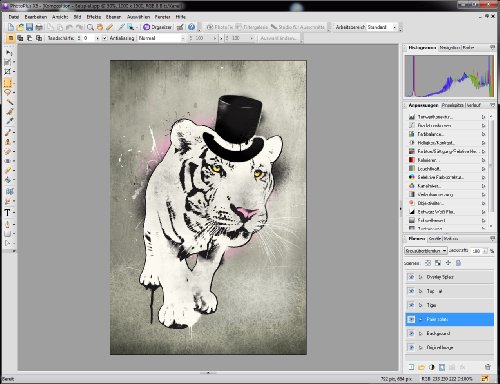Click the Save disk icon in toolbar
The width and height of the screenshot is (500, 384).
tap(29, 27)
